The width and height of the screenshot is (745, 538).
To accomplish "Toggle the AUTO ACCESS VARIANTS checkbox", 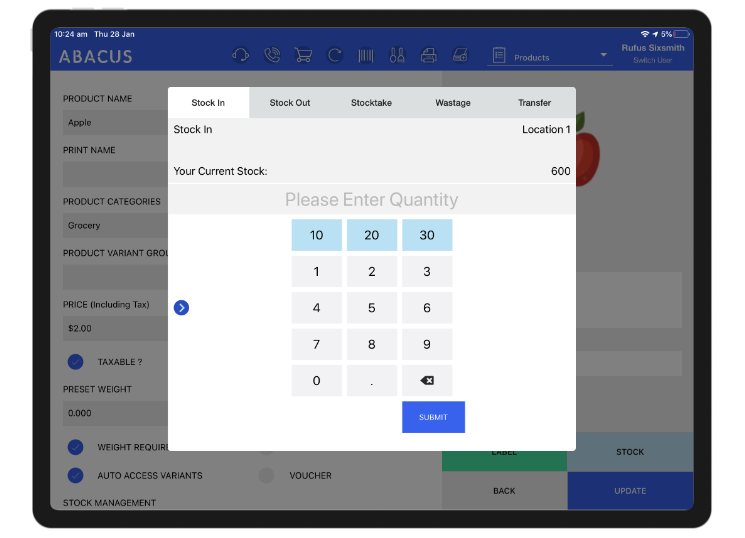I will (75, 475).
